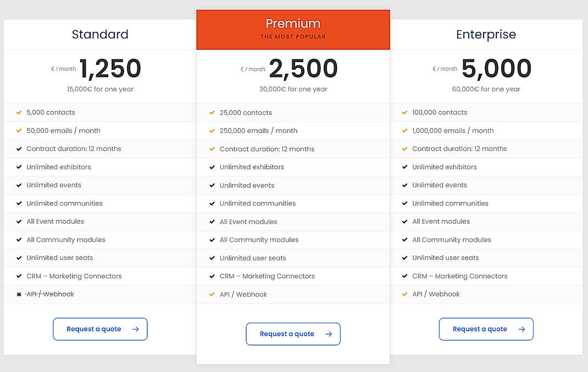Viewport: 588px width, 372px height.
Task: Click the checkmark beside Standard's All Event modules
Action: [19, 221]
